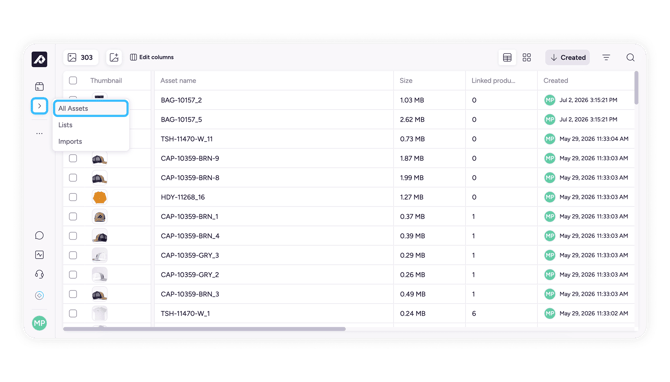Check the CAP-10359-BRN-8 row checkbox

click(x=73, y=177)
